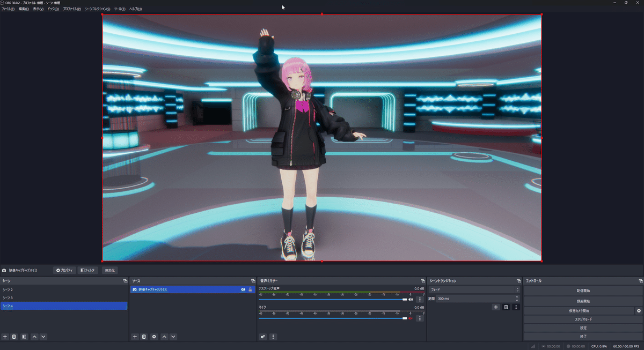Add a new source with the plus icon
Viewport: 644px width, 350px height.
pos(135,337)
